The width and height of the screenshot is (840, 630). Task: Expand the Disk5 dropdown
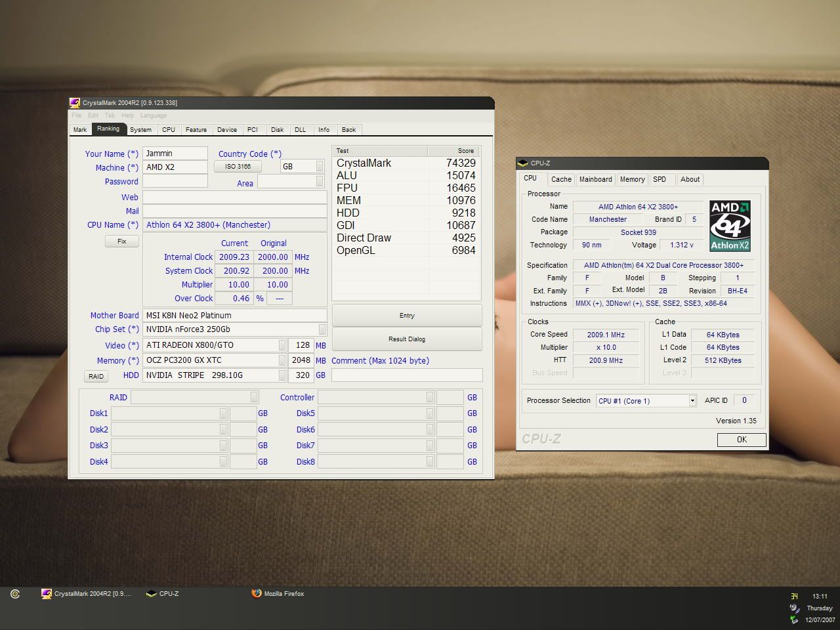(x=430, y=413)
